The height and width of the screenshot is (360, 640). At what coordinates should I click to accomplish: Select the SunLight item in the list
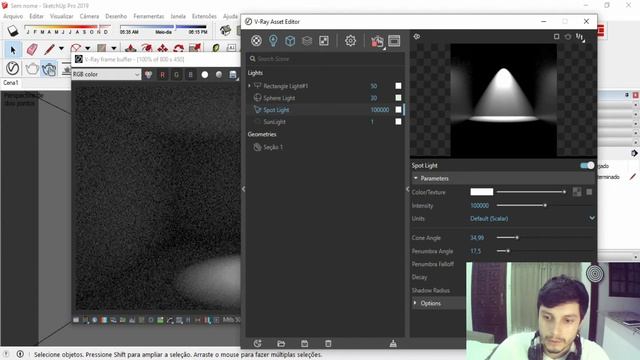point(274,122)
